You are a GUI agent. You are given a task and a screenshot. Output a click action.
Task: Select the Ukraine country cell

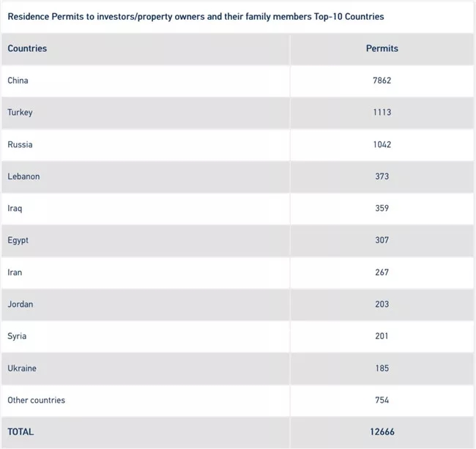click(22, 368)
